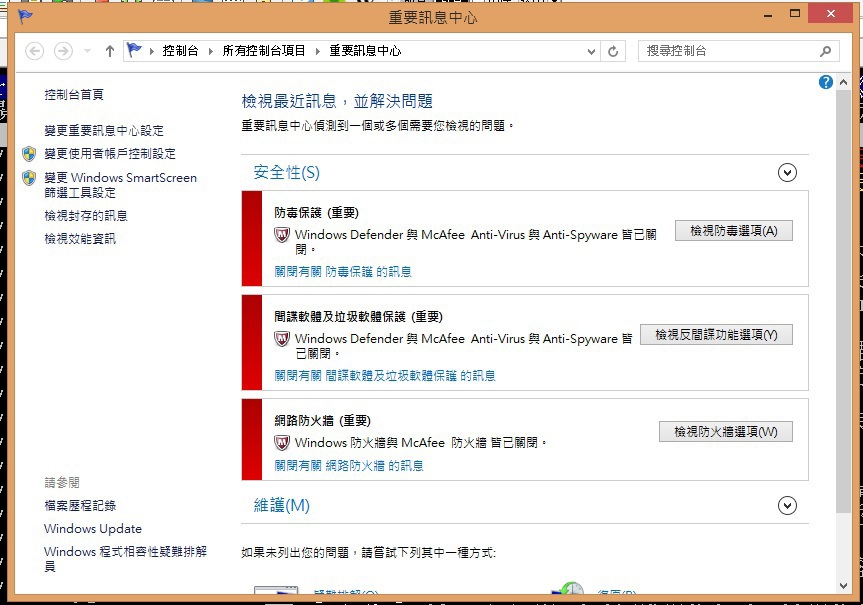Viewport: 863px width, 605px height.
Task: Click the Action Center flag icon in title bar
Action: [25, 17]
